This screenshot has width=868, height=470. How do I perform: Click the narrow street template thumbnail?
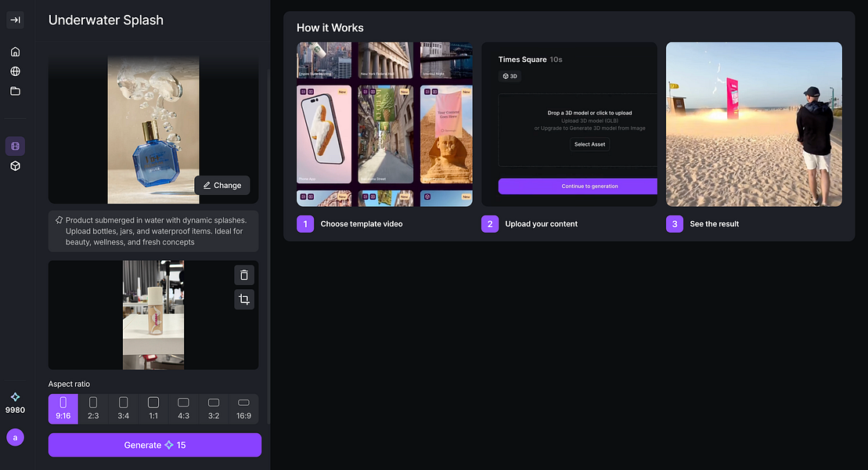pyautogui.click(x=386, y=134)
